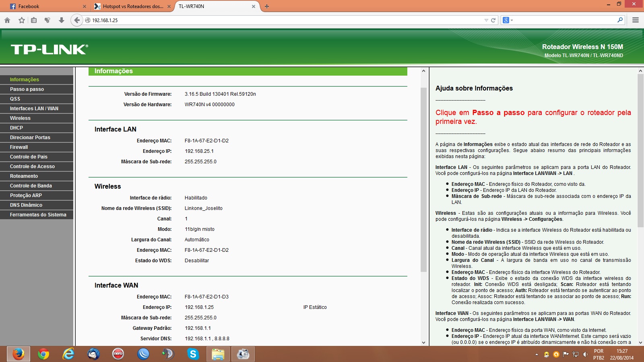
Task: Reload the page with the refresh icon
Action: click(x=493, y=20)
